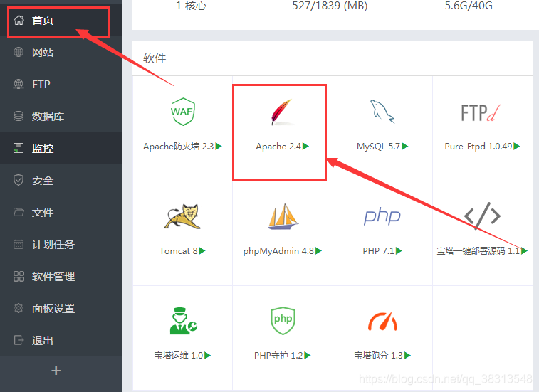Viewport: 539px width, 392px height.
Task: Click the green arrow next to 宝塔运维 1.0
Action: pos(208,355)
